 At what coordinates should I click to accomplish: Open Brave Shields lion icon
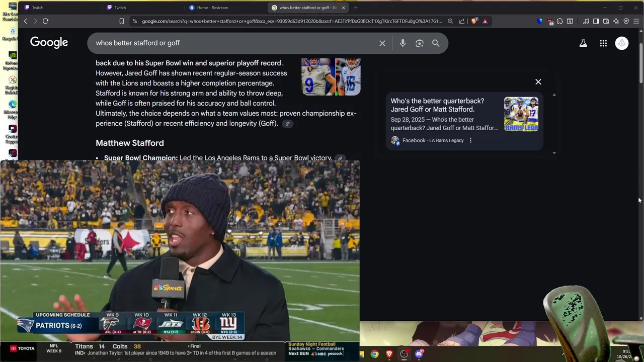tap(474, 21)
